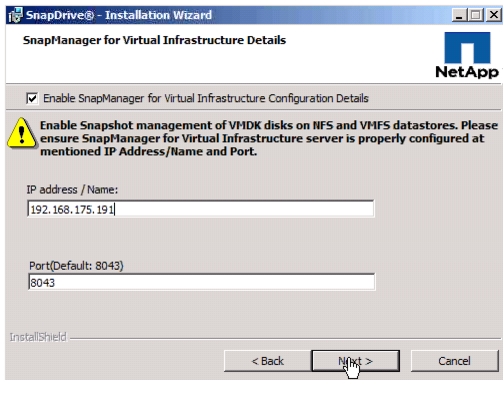
Task: Proceed using the Next > button
Action: click(355, 361)
